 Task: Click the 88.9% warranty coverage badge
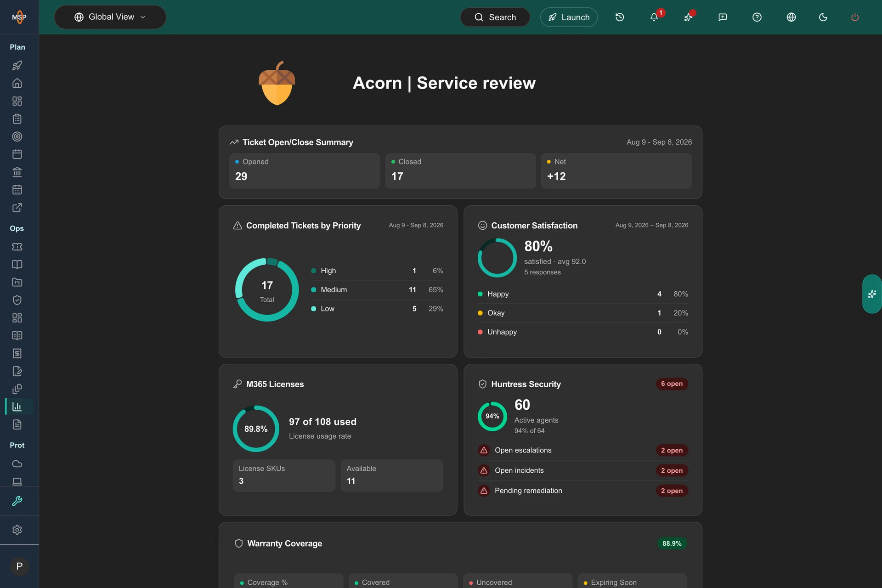pos(672,543)
